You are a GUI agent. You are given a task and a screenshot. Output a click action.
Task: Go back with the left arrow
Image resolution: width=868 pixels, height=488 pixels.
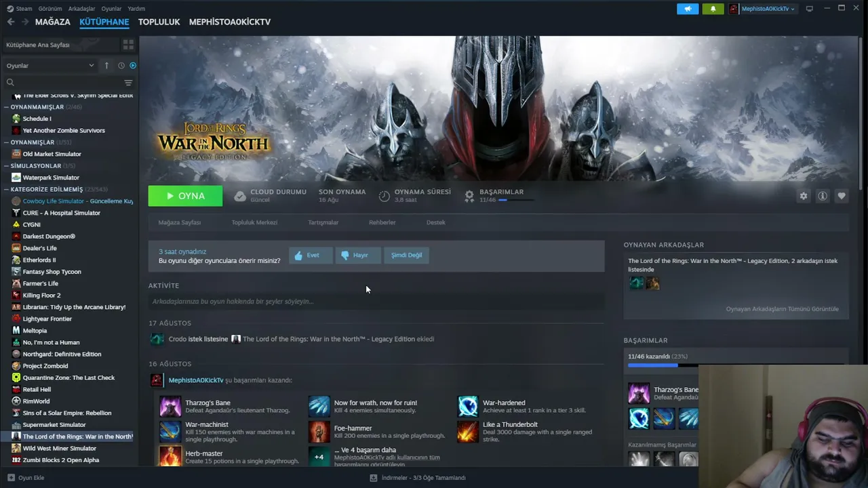click(10, 22)
